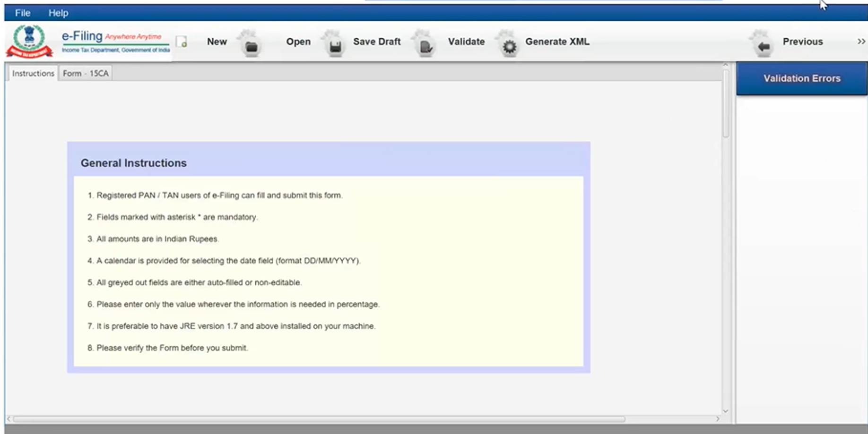Viewport: 868px width, 434px height.
Task: Click the Validation Errors panel header
Action: [x=801, y=78]
